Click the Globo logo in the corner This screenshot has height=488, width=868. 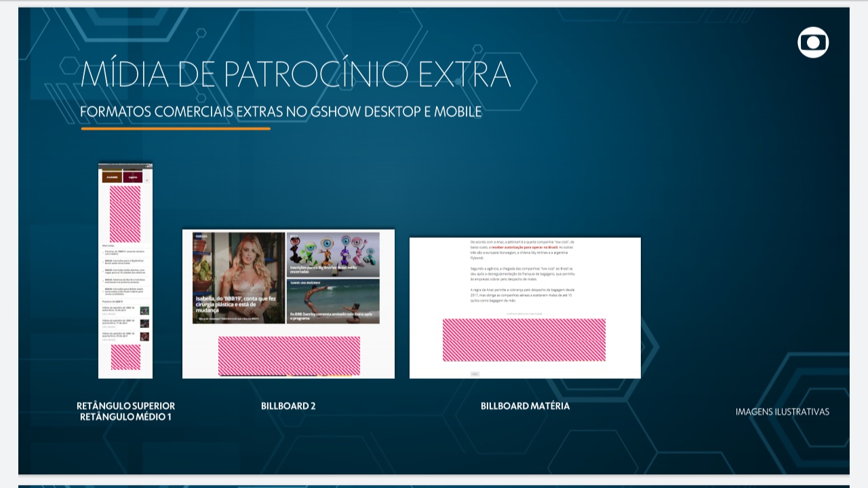(813, 43)
